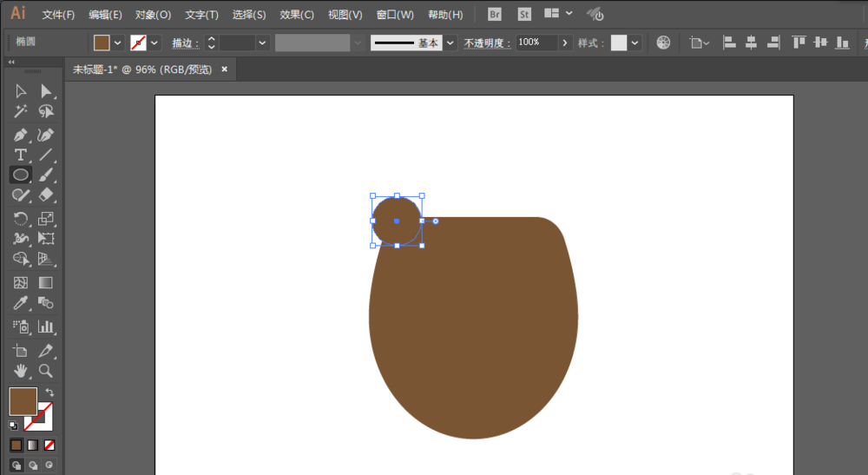The height and width of the screenshot is (475, 868).
Task: Select the Type tool
Action: click(x=21, y=155)
